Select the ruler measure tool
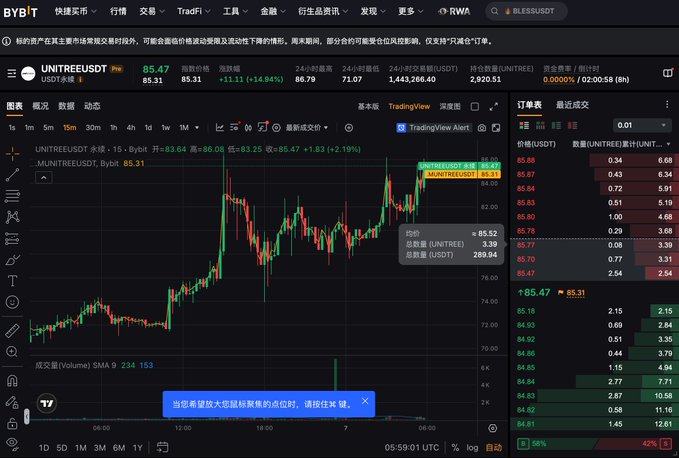Image resolution: width=679 pixels, height=458 pixels. click(13, 331)
